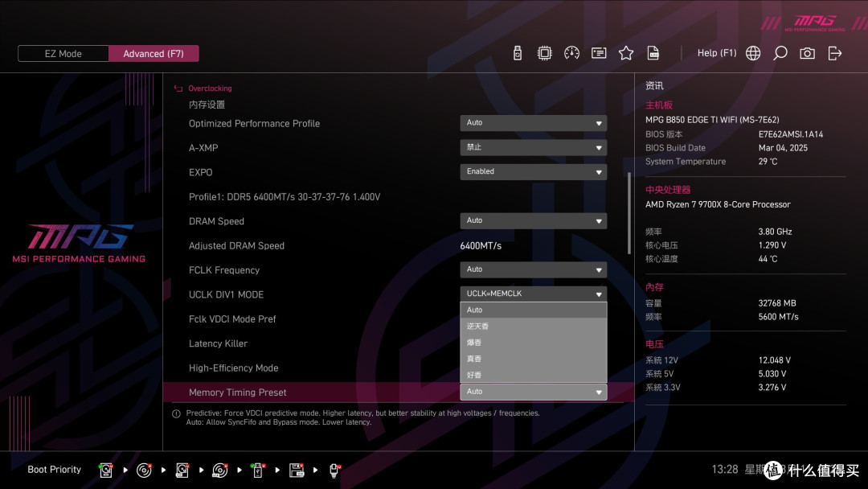Image resolution: width=868 pixels, height=489 pixels.
Task: Open the CPU chip icon
Action: click(x=544, y=53)
